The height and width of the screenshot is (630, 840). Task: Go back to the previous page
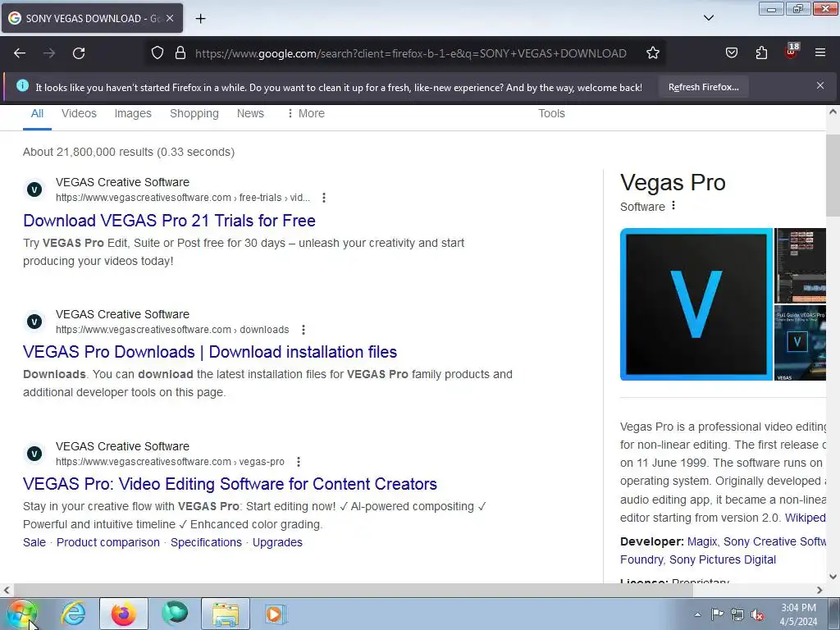pyautogui.click(x=20, y=53)
